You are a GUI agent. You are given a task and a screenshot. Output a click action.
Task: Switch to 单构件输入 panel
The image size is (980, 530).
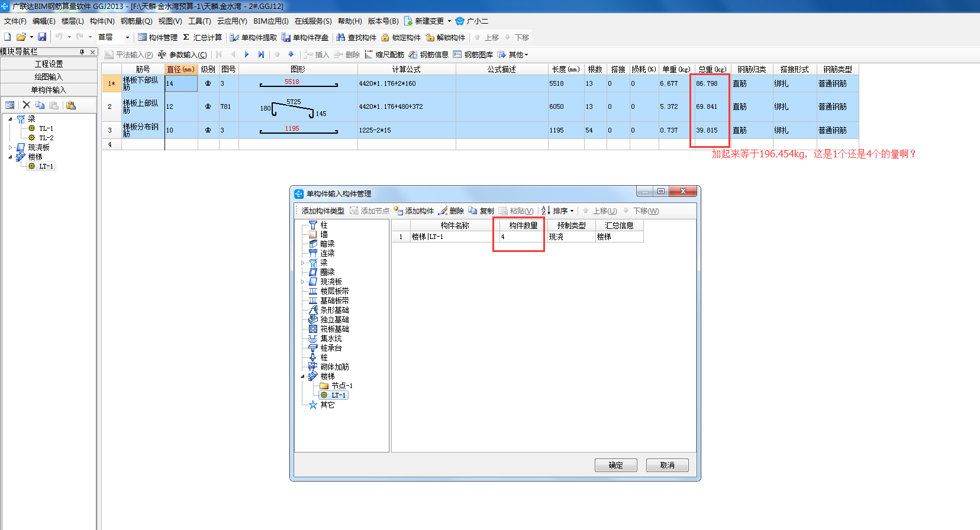pos(49,90)
